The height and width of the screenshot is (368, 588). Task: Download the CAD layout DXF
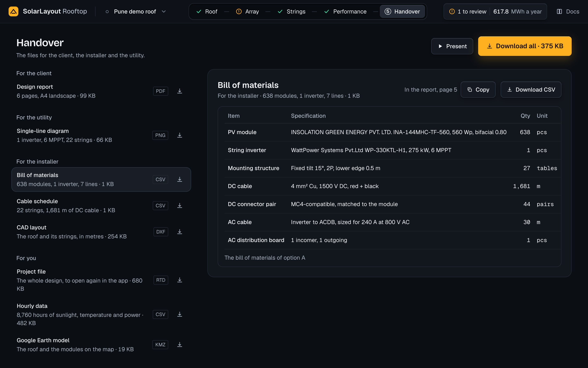[179, 232]
